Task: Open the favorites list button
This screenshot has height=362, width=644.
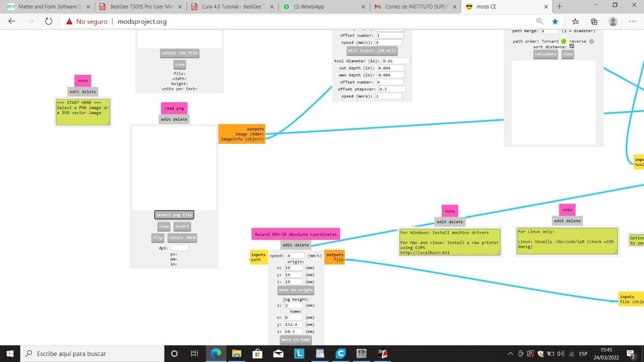Action: click(x=576, y=22)
